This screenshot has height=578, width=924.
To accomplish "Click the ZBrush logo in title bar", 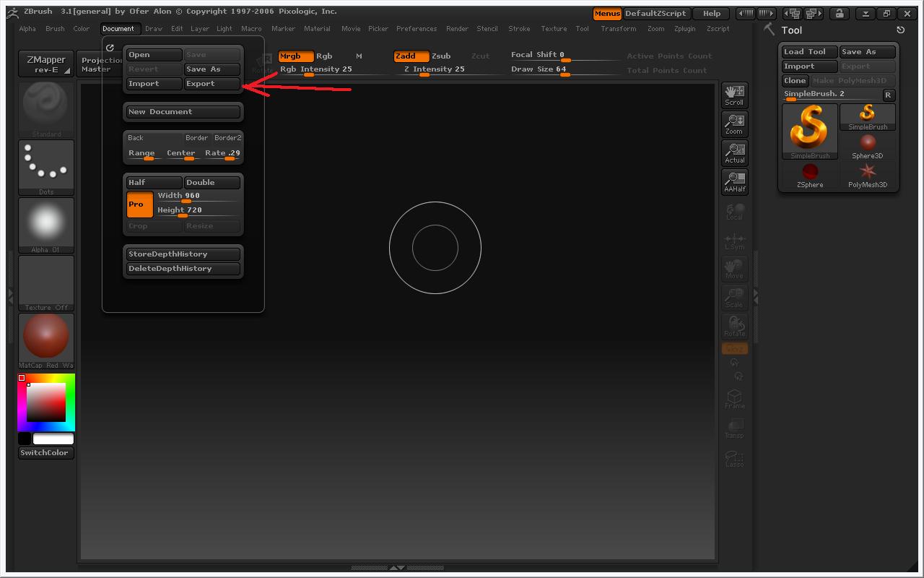I will pyautogui.click(x=12, y=12).
